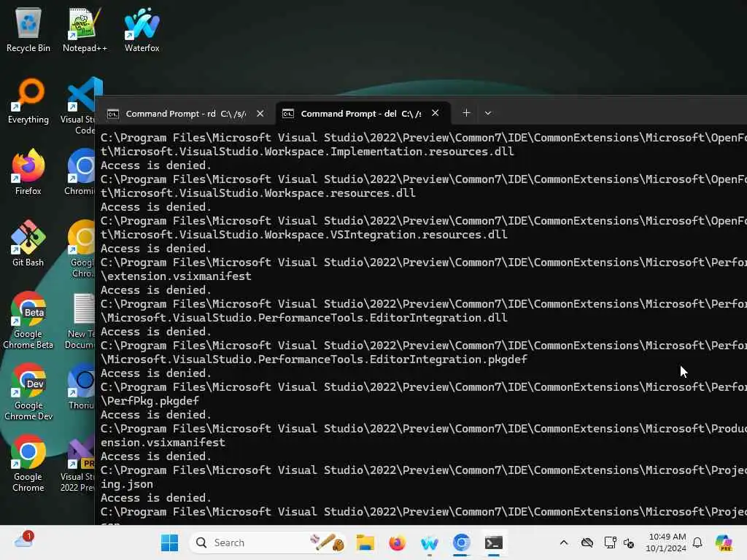Open Google Chrome Beta desktop shortcut
Image resolution: width=747 pixels, height=560 pixels.
[28, 320]
